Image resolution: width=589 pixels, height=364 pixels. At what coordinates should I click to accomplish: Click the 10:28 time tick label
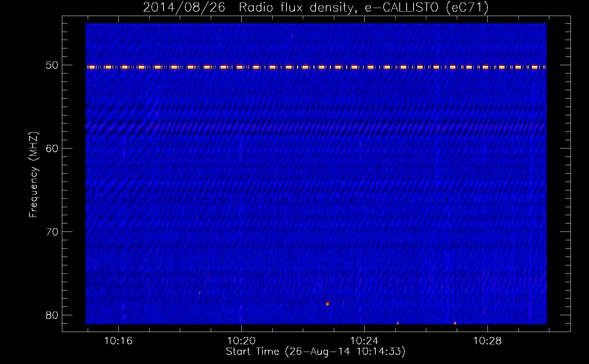tap(487, 341)
